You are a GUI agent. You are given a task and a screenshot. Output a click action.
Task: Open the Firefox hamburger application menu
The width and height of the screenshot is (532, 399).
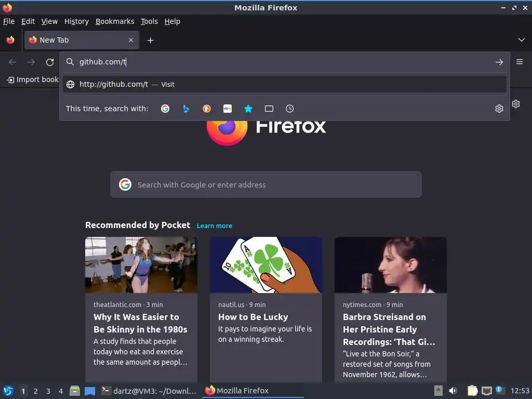[x=520, y=62]
